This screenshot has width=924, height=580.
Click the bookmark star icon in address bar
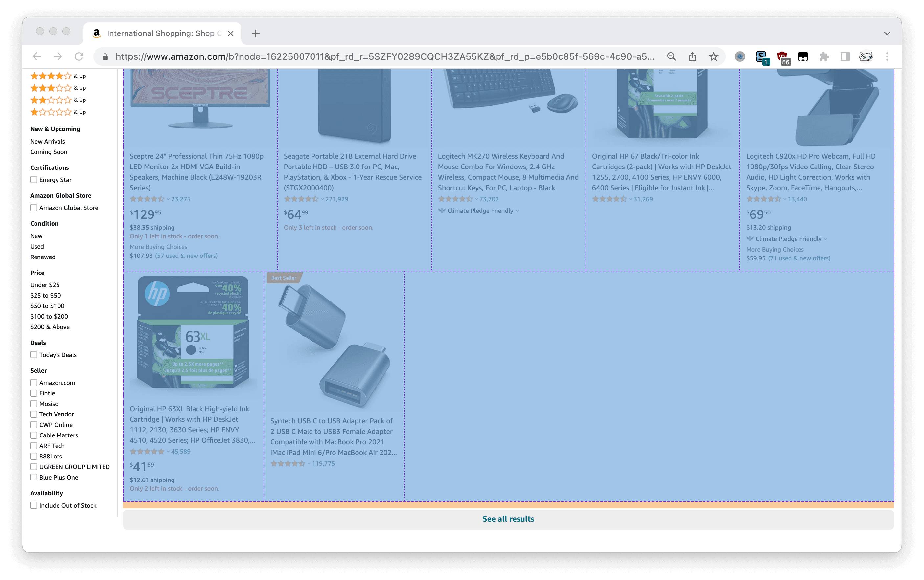click(713, 57)
